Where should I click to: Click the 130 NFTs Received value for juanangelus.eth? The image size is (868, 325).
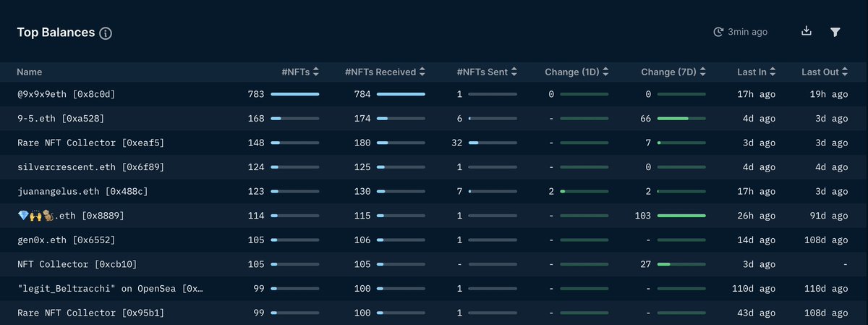point(362,192)
